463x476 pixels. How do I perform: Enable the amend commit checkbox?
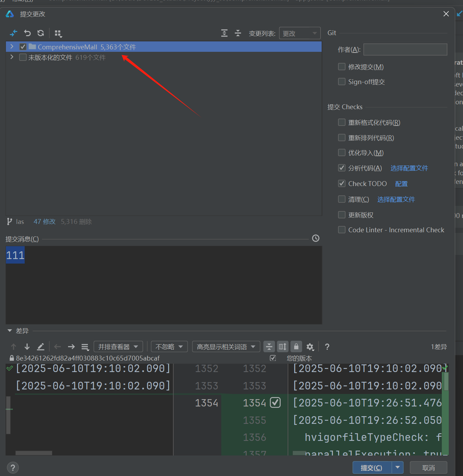click(342, 67)
